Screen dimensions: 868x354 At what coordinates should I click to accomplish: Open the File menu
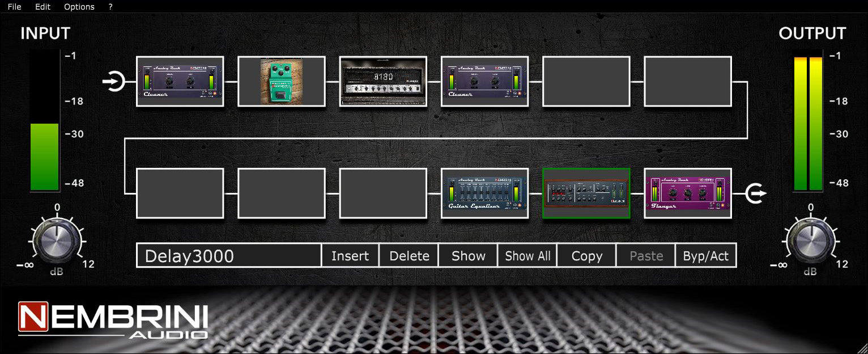pos(14,7)
